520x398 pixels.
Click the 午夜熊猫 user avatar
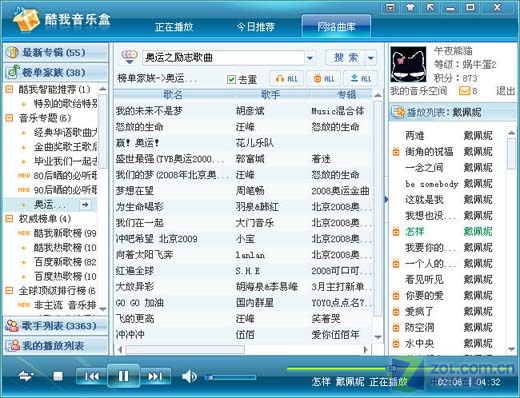(408, 64)
